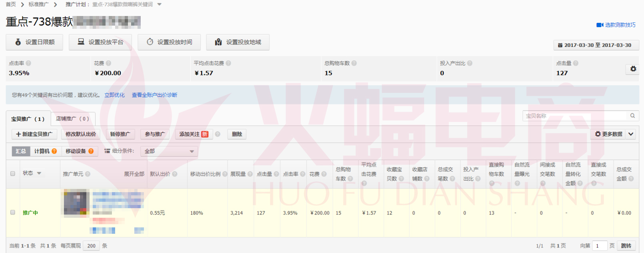Image resolution: width=644 pixels, height=253 pixels.
Task: Click the page number input field
Action: tap(600, 246)
